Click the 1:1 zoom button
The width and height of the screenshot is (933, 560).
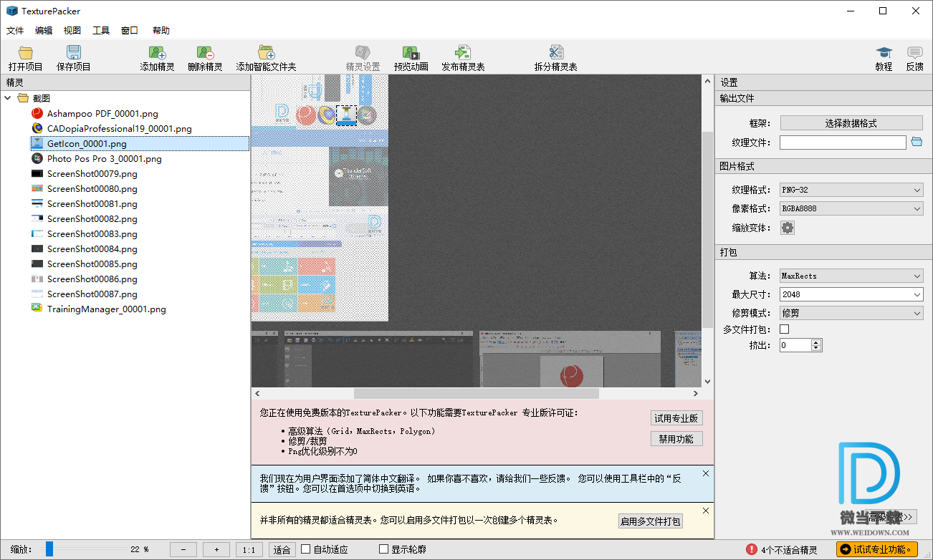[249, 549]
